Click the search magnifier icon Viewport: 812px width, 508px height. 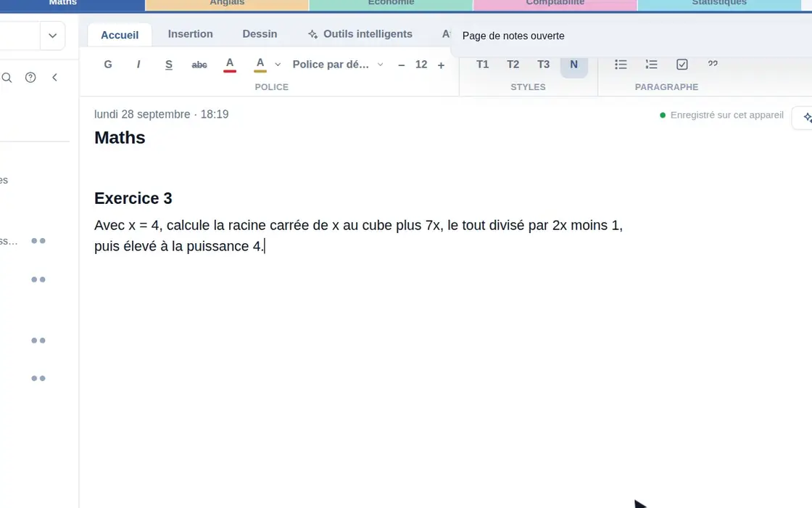pos(7,78)
